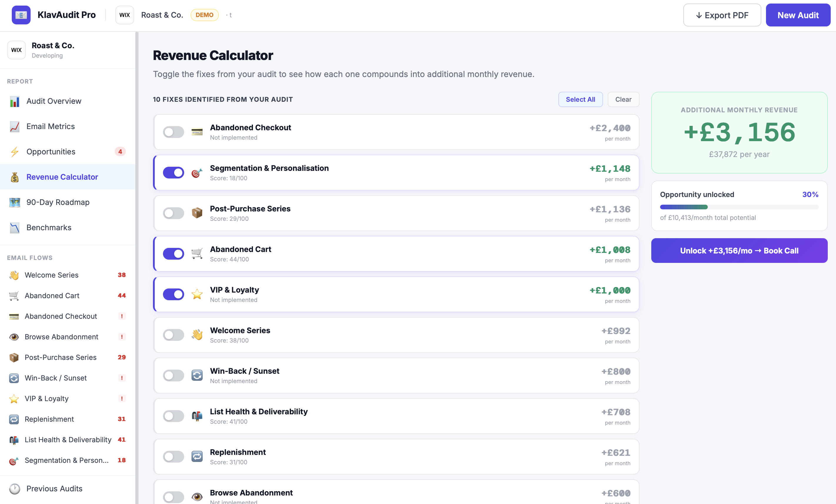Click the Segmentation target sidebar icon
This screenshot has height=504, width=836.
click(14, 461)
